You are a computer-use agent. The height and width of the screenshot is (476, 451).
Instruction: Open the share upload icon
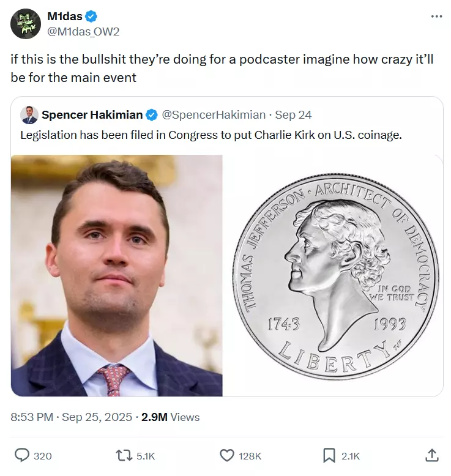(431, 455)
